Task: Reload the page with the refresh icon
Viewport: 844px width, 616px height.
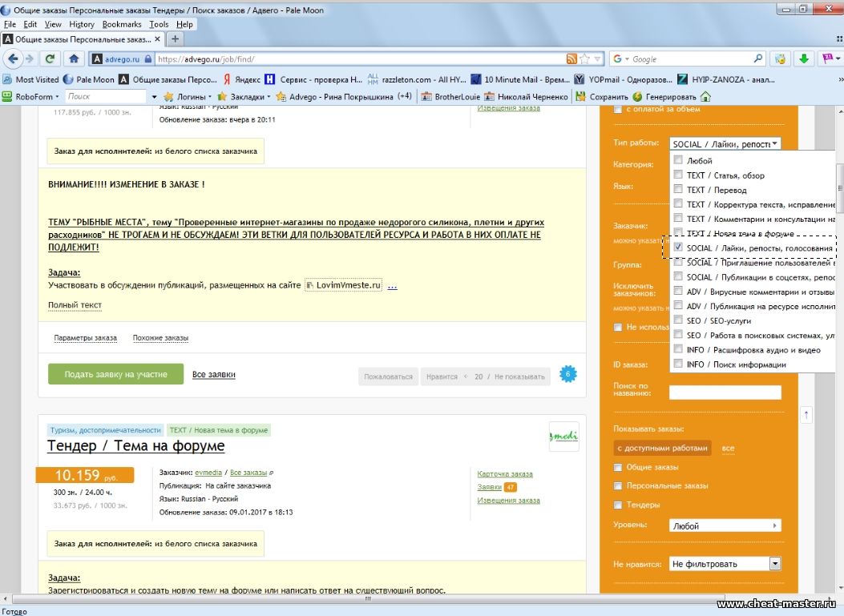Action: click(50, 58)
